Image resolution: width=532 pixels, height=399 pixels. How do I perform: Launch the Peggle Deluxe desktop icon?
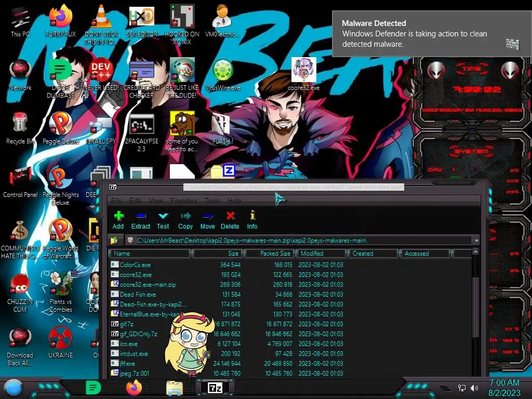[x=60, y=129]
